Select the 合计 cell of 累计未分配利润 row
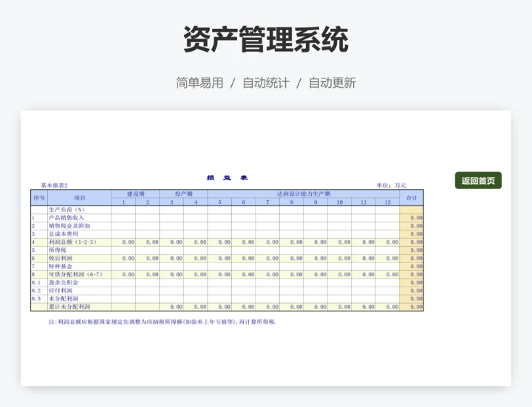 [x=412, y=307]
